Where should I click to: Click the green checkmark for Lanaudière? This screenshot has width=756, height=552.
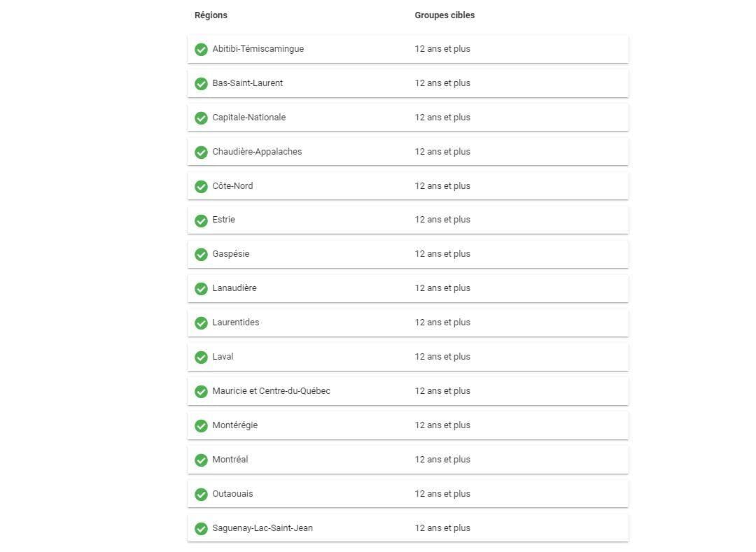201,289
